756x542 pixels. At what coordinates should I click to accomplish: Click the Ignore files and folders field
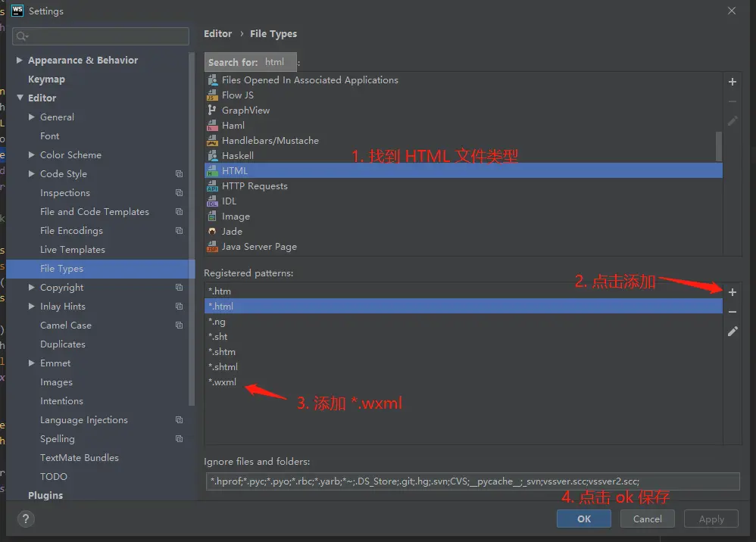click(x=473, y=481)
